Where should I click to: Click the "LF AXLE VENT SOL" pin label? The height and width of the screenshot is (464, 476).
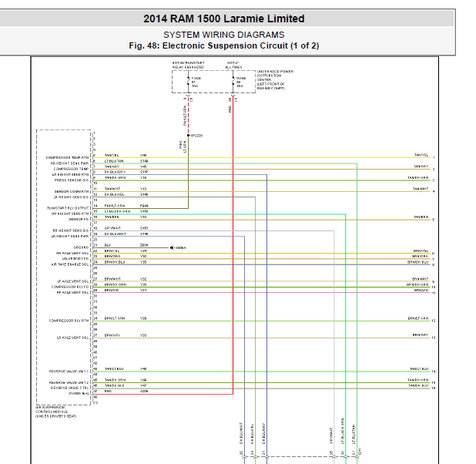pos(73,281)
